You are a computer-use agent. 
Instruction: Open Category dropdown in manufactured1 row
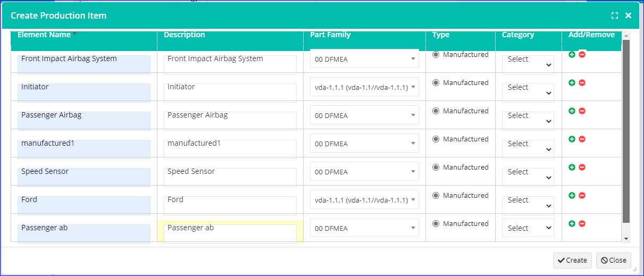[x=528, y=144]
